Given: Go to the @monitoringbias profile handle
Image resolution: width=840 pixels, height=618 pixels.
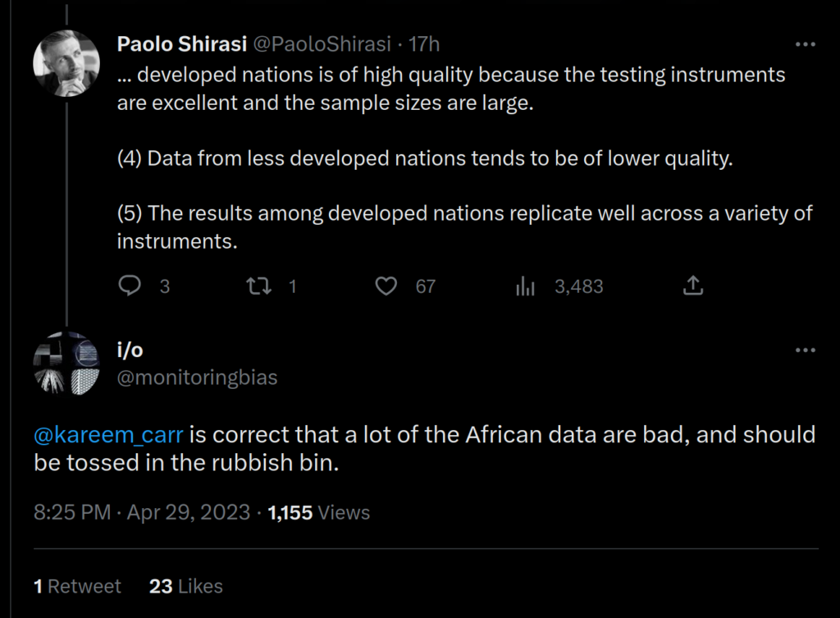Looking at the screenshot, I should (x=197, y=378).
